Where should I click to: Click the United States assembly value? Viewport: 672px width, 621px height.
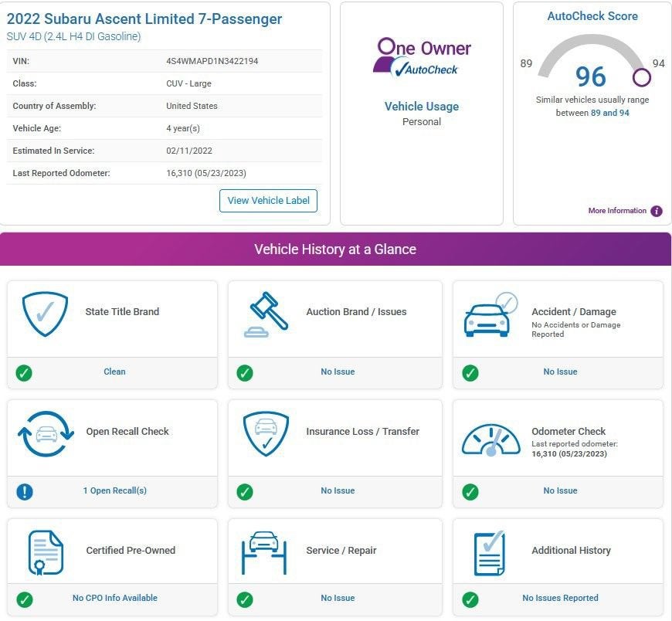pos(192,106)
